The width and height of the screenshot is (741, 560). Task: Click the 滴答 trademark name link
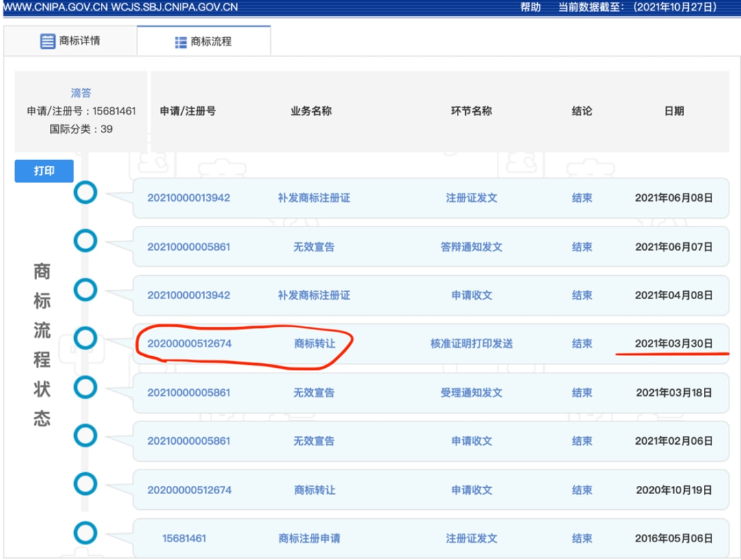pyautogui.click(x=82, y=93)
